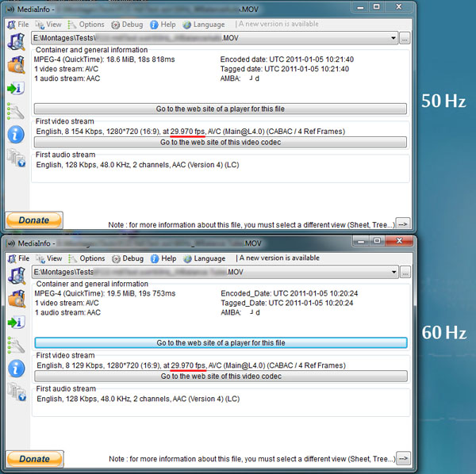Open View menu in top MediaInfo window
The image size is (476, 474).
(48, 25)
